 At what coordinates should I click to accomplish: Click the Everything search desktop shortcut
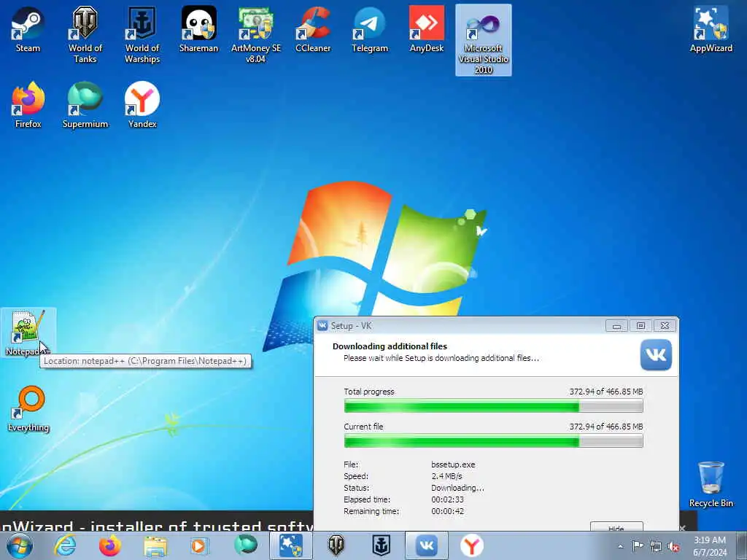[28, 408]
